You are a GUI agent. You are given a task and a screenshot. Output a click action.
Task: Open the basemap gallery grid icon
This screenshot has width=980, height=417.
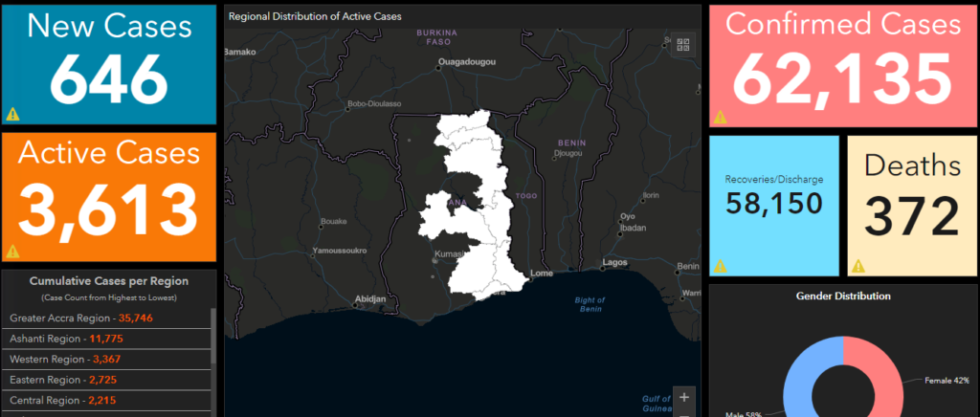click(x=683, y=45)
